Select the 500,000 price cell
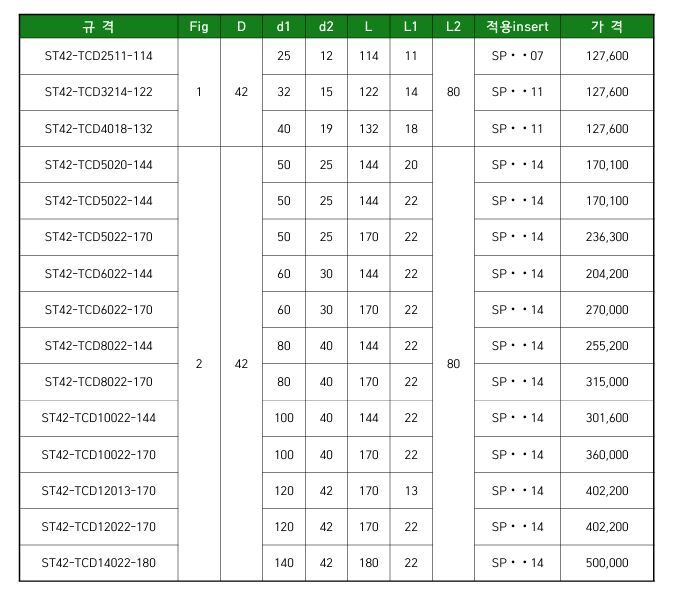The width and height of the screenshot is (674, 601). point(607,563)
